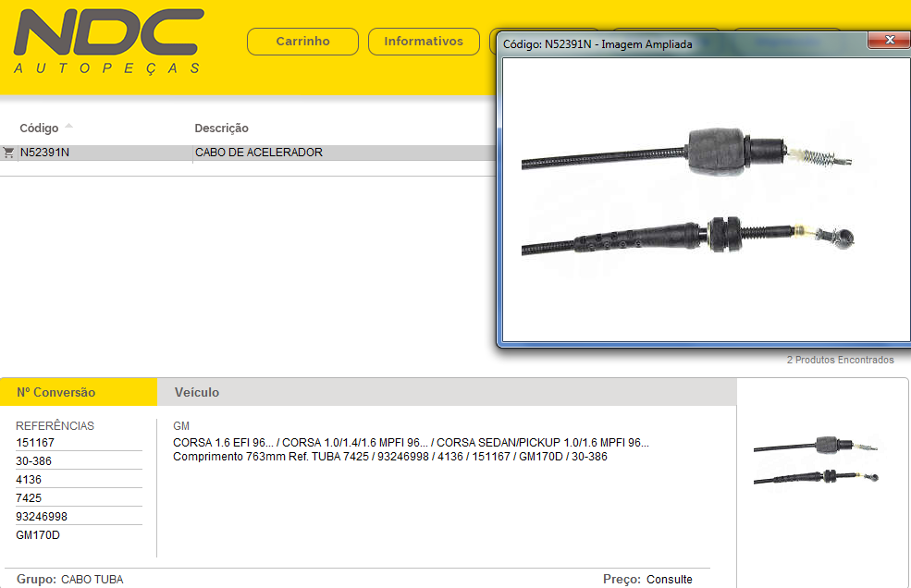Click the REFERÊNCIAS heading

click(x=55, y=426)
